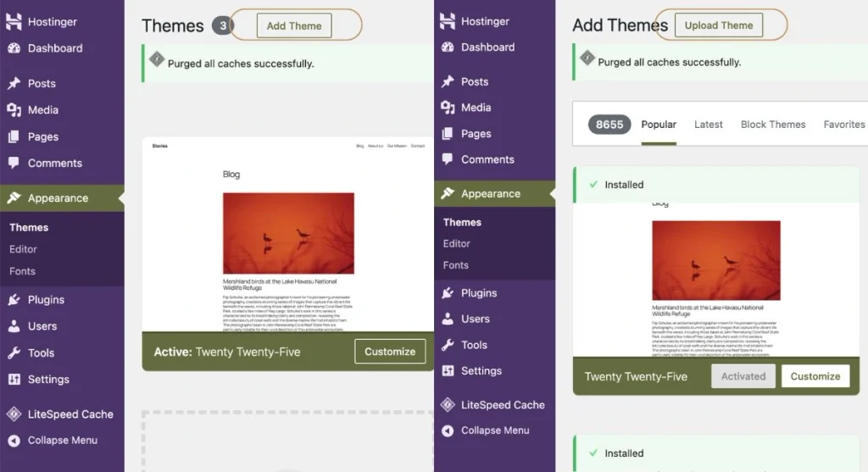Open the Editor submenu item in the right panel
This screenshot has width=868, height=472.
coord(457,243)
